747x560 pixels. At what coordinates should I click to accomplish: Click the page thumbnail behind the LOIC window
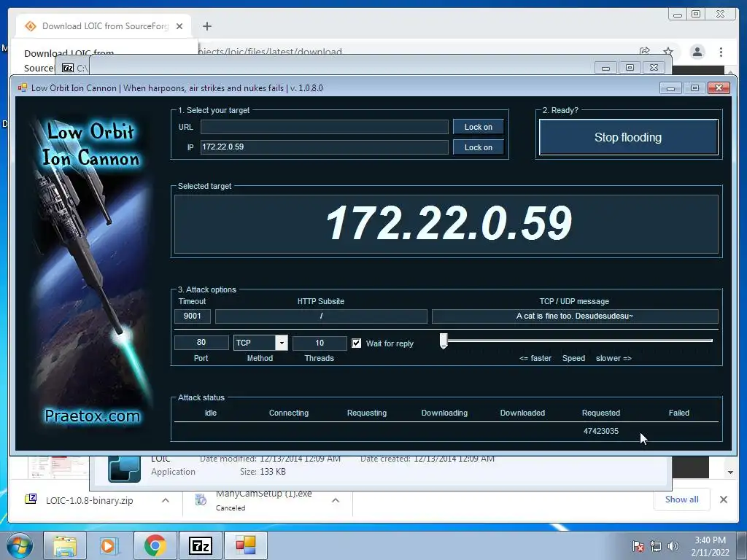(58, 467)
